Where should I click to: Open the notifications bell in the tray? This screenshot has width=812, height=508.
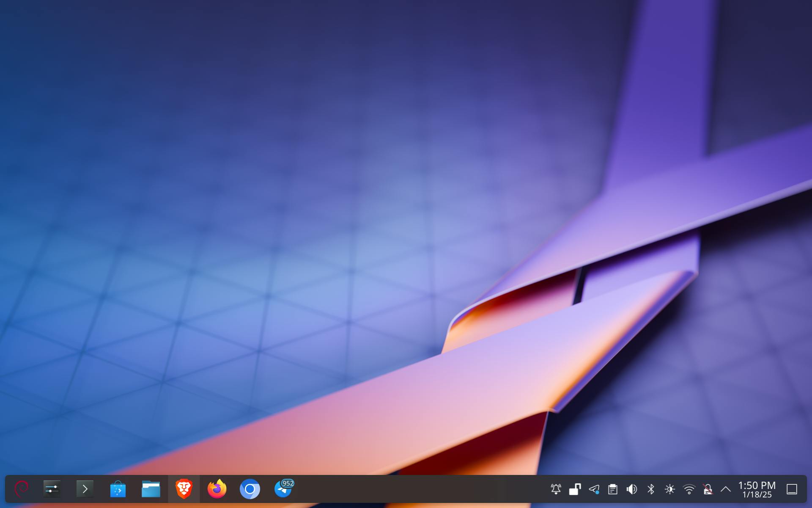point(556,489)
